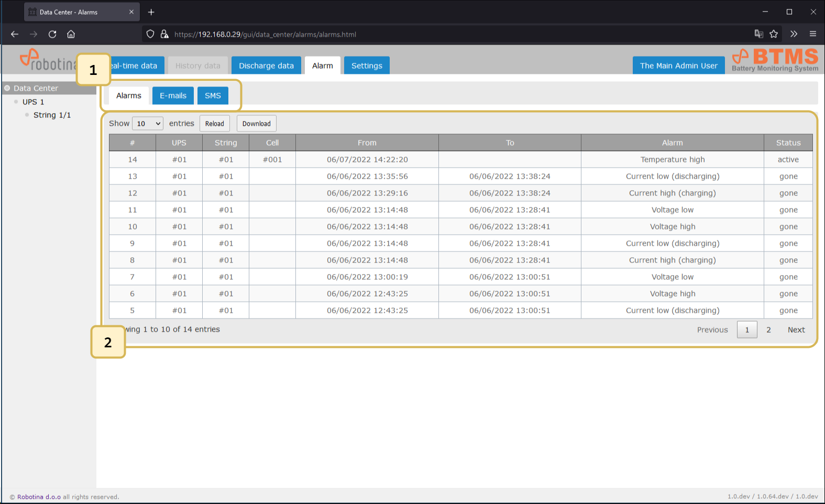Go to the Next page of alarms
Screen dimensions: 825x504
click(796, 330)
